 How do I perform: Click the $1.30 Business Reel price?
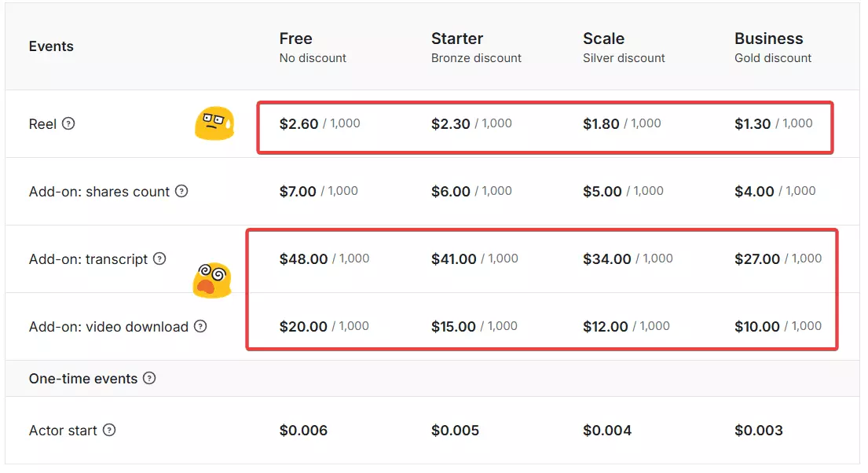point(753,123)
